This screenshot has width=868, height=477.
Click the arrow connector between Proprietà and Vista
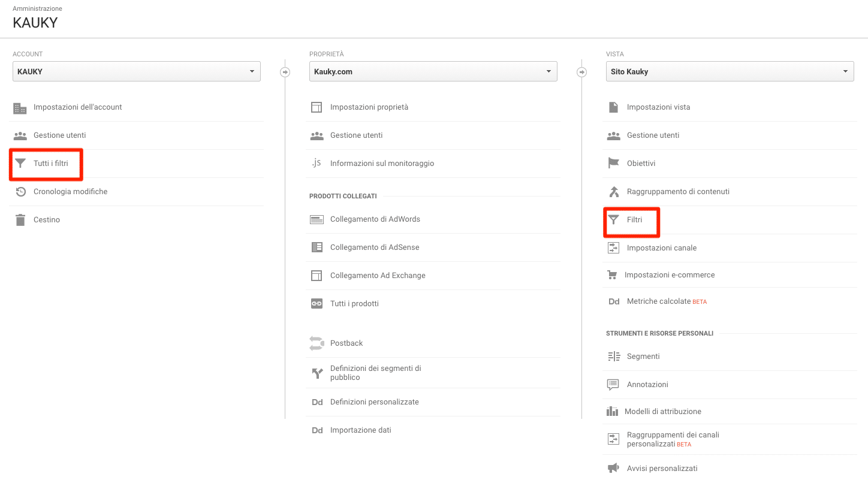(581, 72)
